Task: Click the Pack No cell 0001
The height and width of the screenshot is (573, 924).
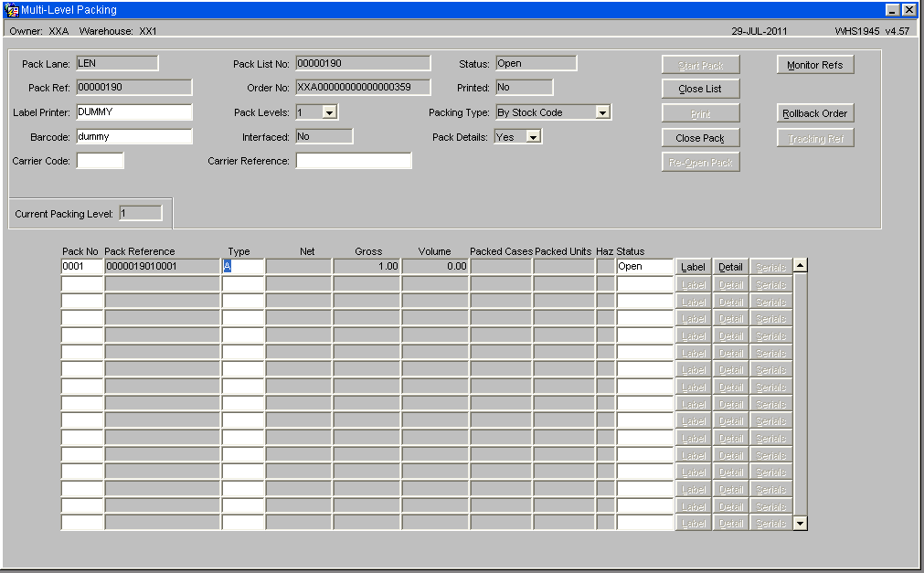Action: click(82, 267)
